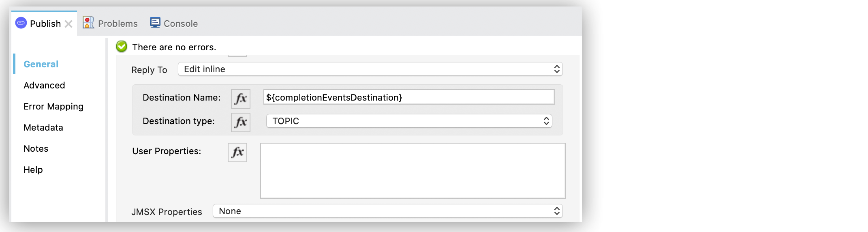The height and width of the screenshot is (232, 868).
Task: Select General in the sidebar
Action: [41, 64]
